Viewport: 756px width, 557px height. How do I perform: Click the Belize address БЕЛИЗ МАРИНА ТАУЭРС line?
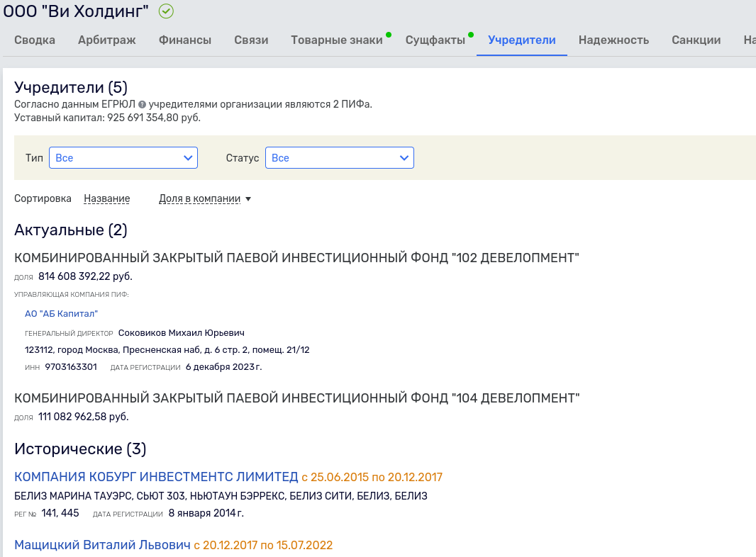click(221, 496)
